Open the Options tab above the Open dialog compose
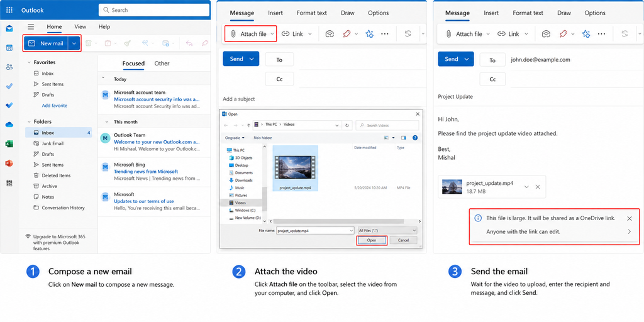 tap(378, 13)
